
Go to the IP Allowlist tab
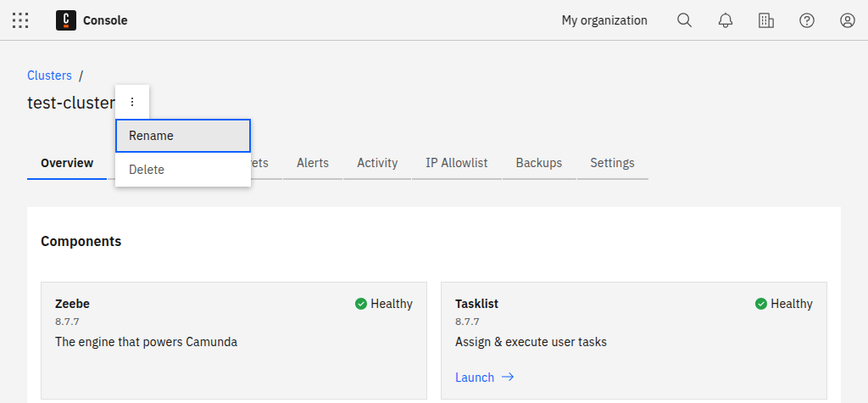[x=456, y=163]
